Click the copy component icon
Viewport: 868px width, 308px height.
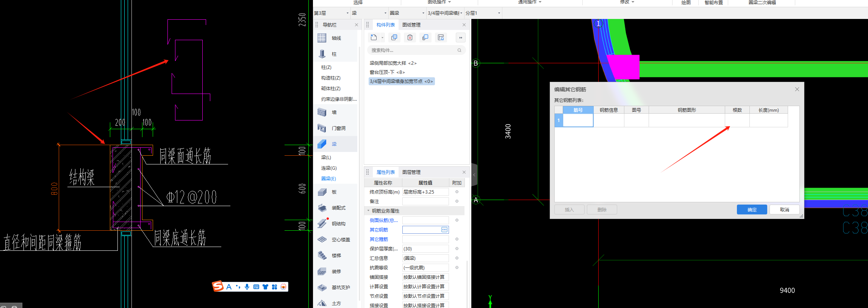(394, 38)
